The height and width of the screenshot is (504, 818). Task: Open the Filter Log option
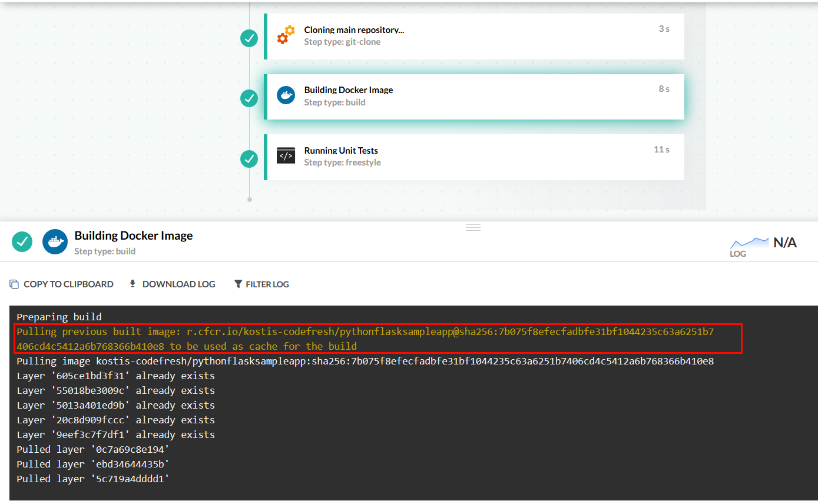click(261, 284)
